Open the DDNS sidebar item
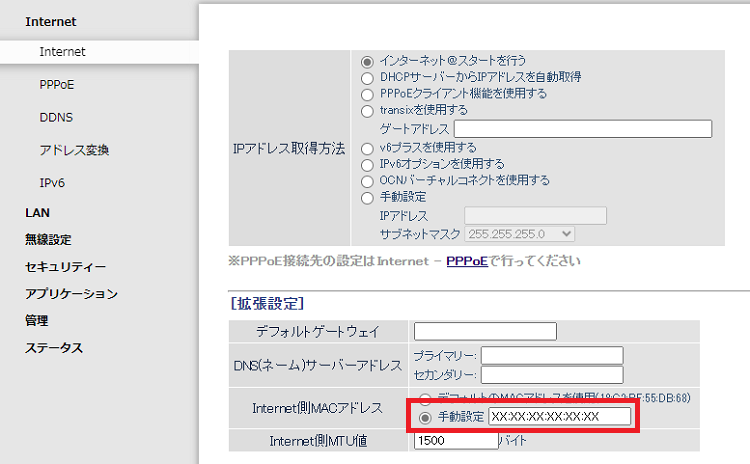 tap(56, 117)
